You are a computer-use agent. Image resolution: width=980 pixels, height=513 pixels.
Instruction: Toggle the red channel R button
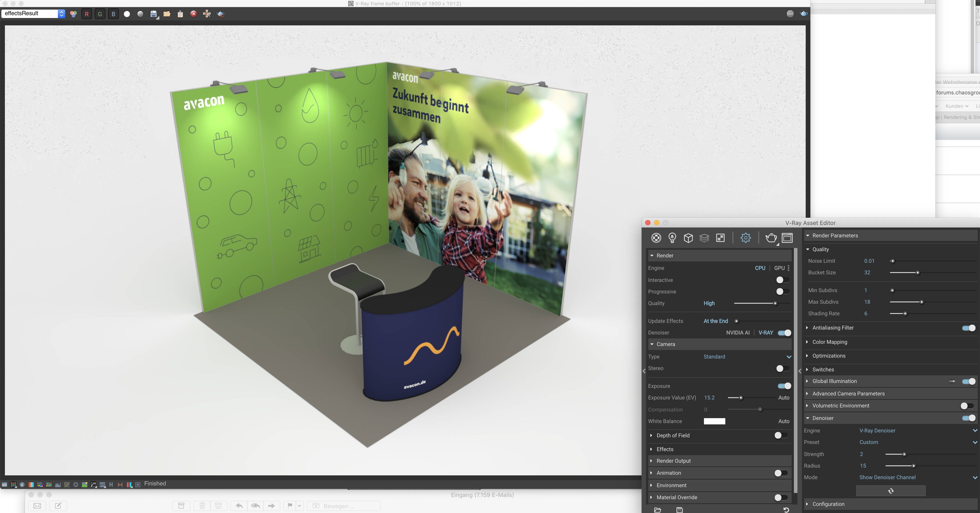click(x=87, y=14)
